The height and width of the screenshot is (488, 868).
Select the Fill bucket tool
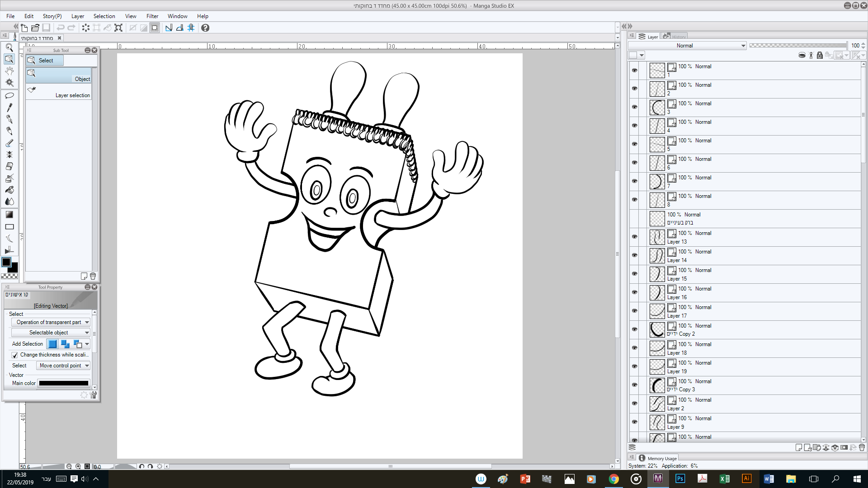(9, 190)
